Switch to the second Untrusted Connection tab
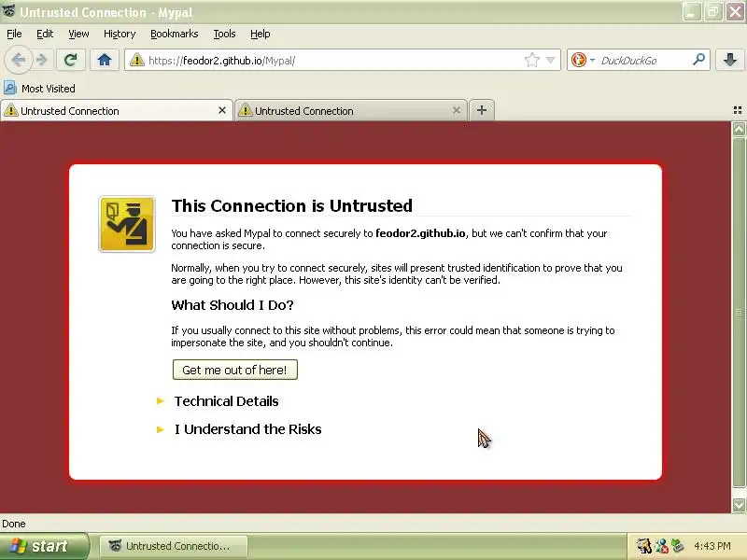The width and height of the screenshot is (747, 560). tap(350, 110)
